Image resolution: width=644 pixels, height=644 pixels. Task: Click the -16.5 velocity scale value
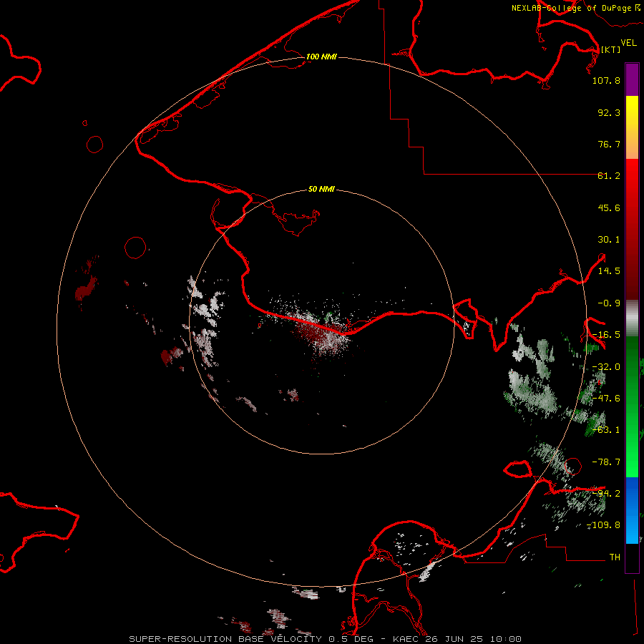(606, 335)
